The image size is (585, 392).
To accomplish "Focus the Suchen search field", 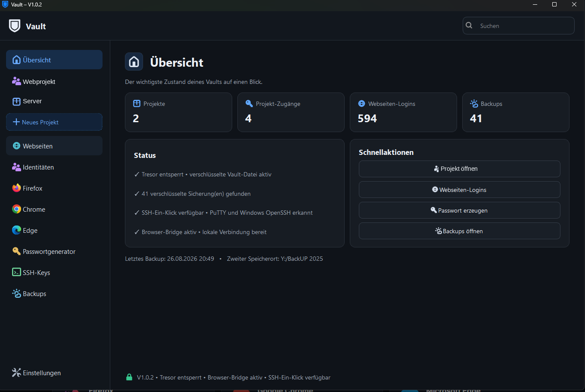I will tap(519, 26).
